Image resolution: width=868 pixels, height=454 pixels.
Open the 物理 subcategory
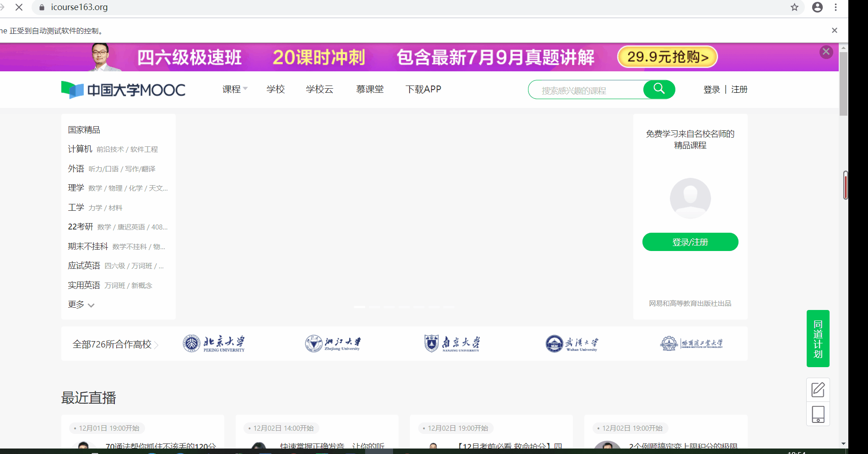click(115, 188)
